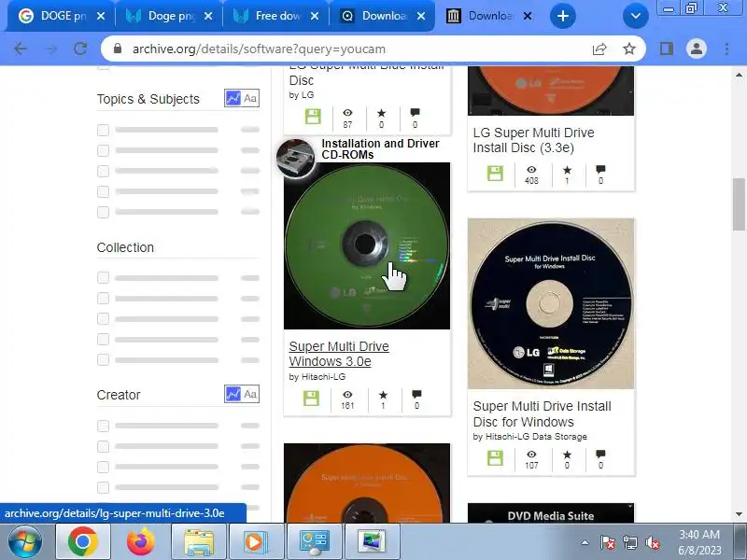Image resolution: width=747 pixels, height=560 pixels.
Task: Show Topics & Subjects histogram view
Action: click(x=233, y=98)
